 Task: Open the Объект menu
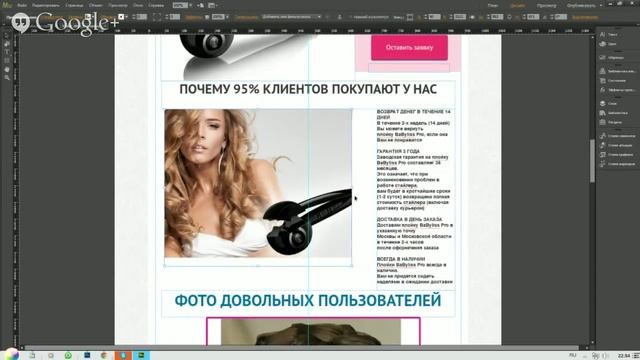[x=96, y=5]
